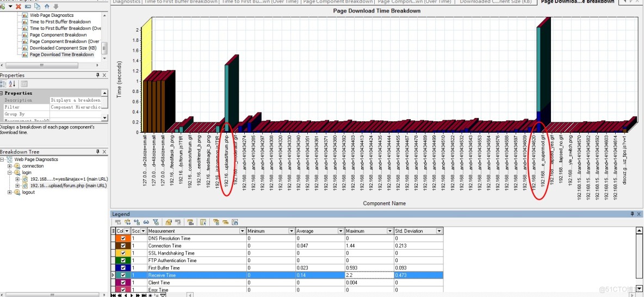Uncheck the DNS Resolution Time checkbox
The height and width of the screenshot is (297, 644).
123,238
